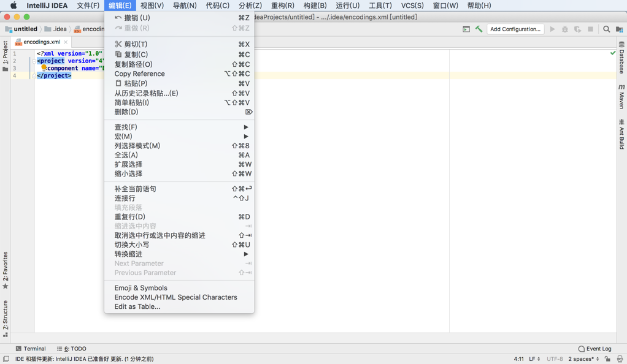Choose 从历史记录粘贴...(E) menu item
627x364 pixels.
click(179, 93)
